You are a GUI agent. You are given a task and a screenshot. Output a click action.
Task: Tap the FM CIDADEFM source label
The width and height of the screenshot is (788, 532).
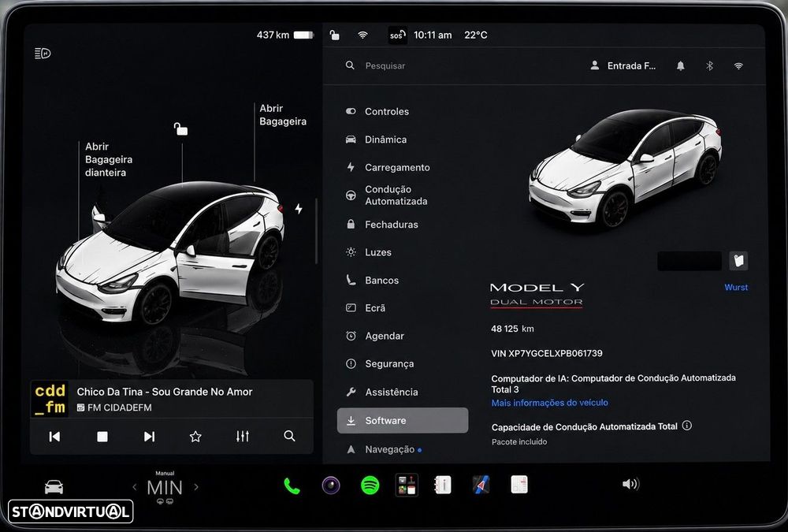(114, 407)
